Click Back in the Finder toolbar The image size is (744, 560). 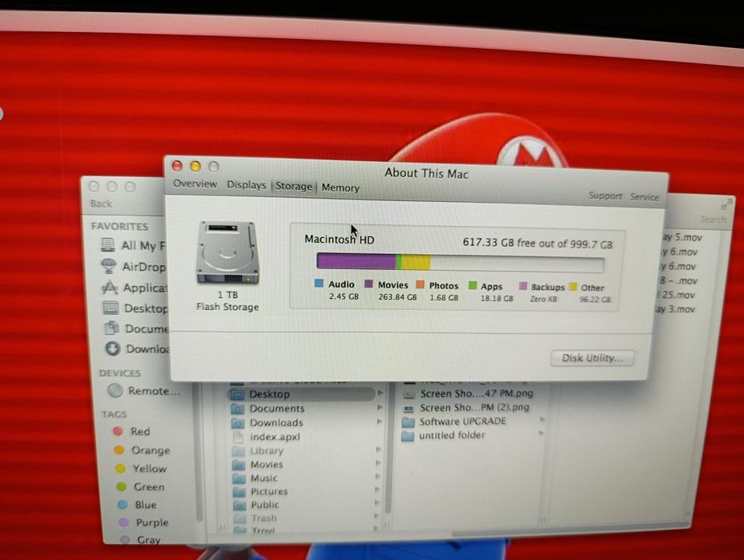(x=101, y=203)
